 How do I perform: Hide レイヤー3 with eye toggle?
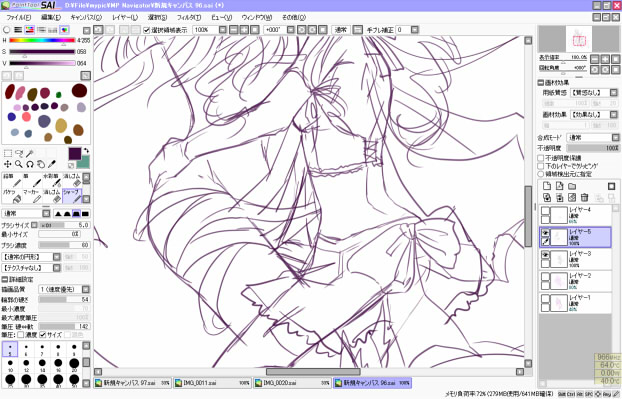[545, 255]
